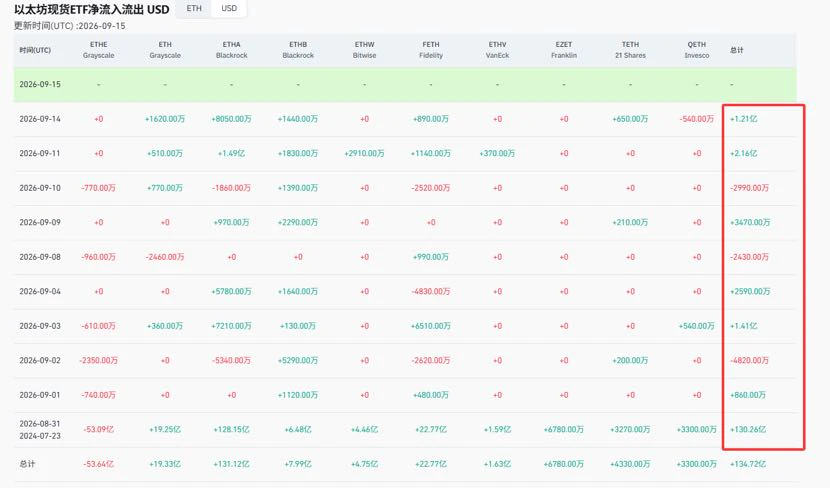Viewport: 830px width, 488px height.
Task: Click the ETHV VanEck column header
Action: 497,50
